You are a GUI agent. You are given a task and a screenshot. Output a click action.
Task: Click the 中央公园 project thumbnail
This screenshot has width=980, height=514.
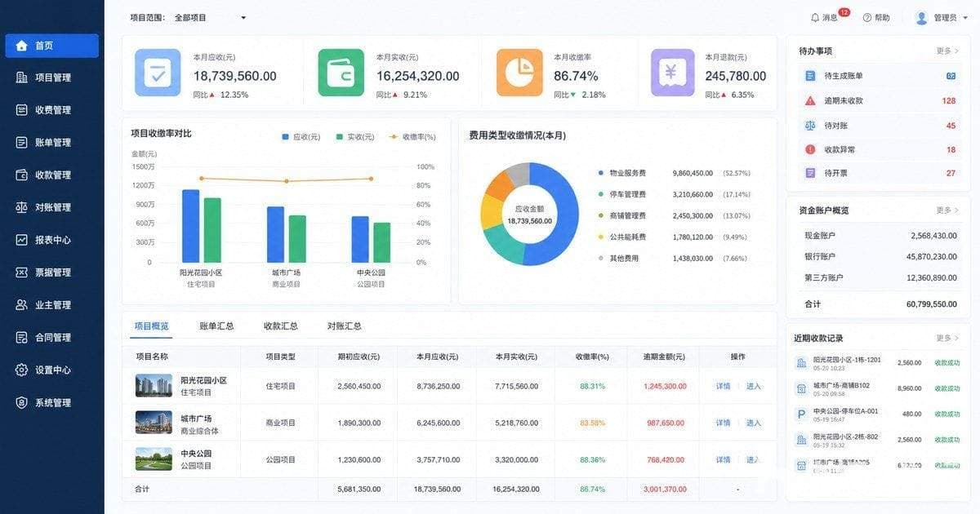(154, 459)
